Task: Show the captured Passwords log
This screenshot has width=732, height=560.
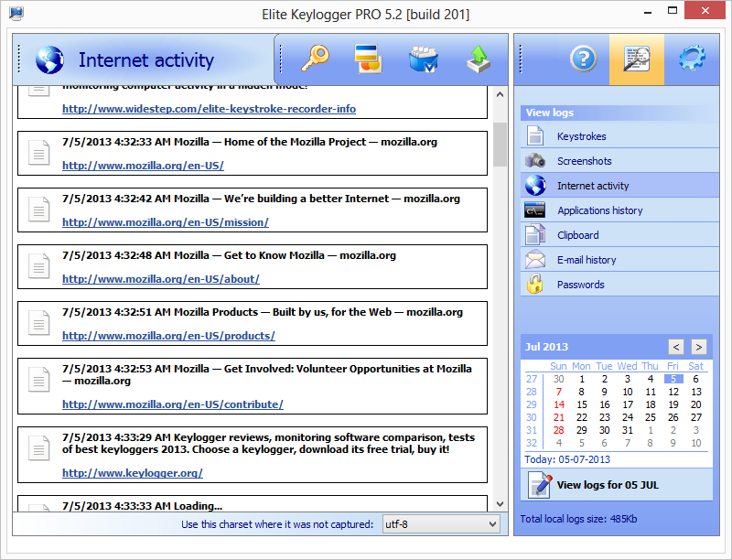Action: [x=580, y=285]
